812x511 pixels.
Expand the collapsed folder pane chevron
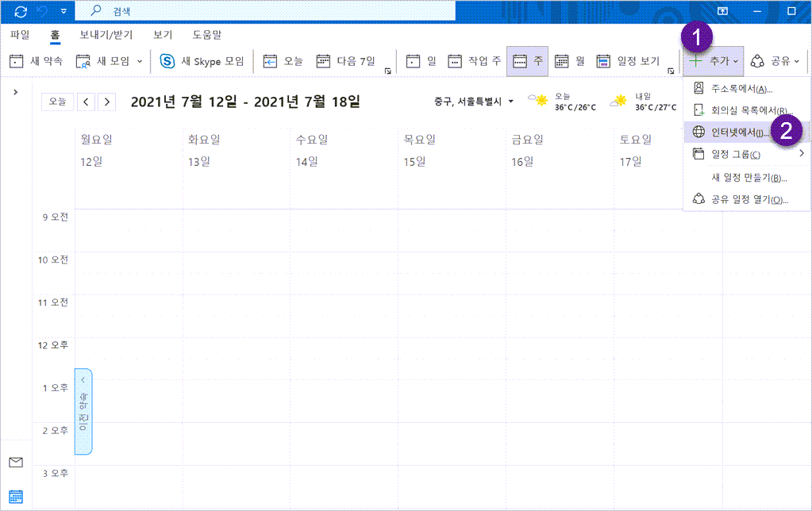point(15,90)
